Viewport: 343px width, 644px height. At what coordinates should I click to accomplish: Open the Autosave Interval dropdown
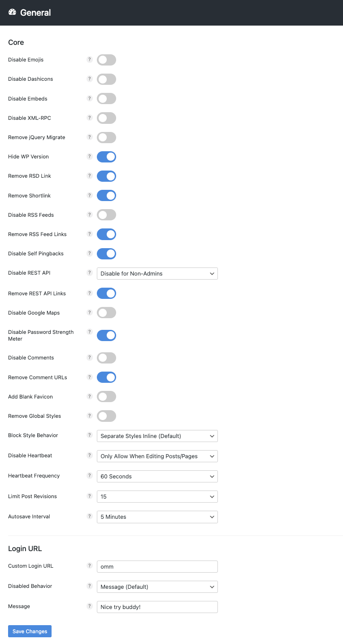point(157,517)
